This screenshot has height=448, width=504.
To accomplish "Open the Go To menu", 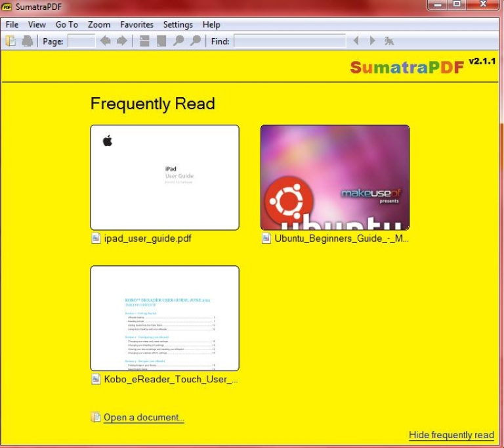I will tap(67, 24).
